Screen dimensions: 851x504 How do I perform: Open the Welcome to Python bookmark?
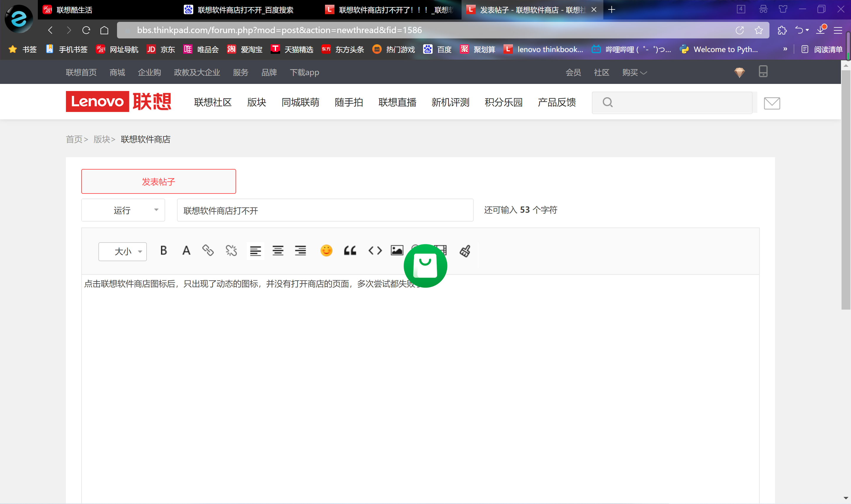719,49
